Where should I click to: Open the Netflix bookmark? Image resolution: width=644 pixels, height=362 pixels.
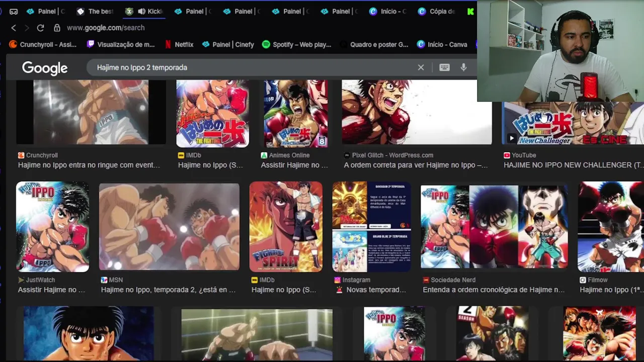coord(179,44)
